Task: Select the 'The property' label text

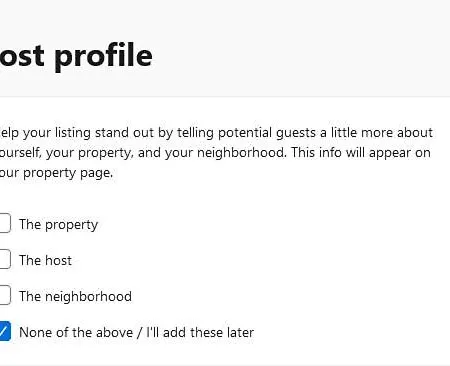Action: pos(59,225)
